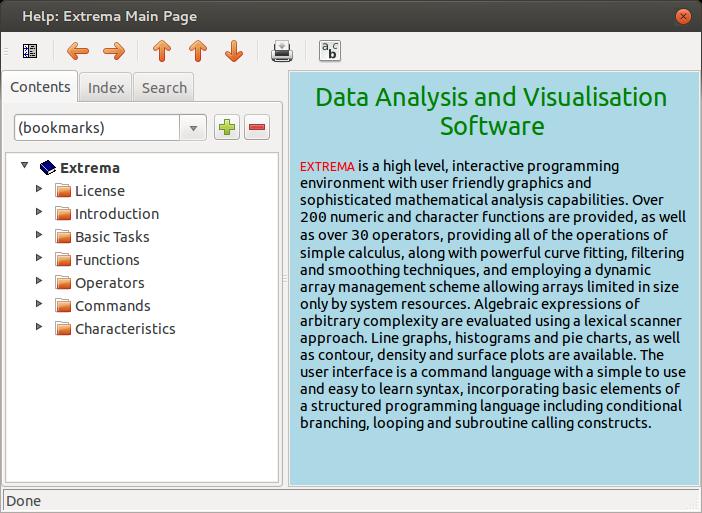702x513 pixels.
Task: Collapse the Extrema root node
Action: pos(24,166)
